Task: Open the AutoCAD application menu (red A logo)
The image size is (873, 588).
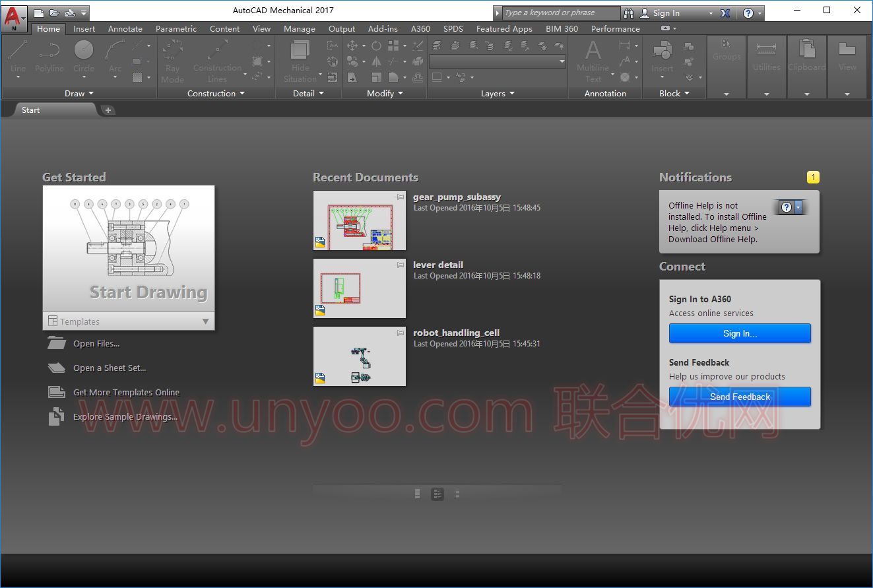Action: pos(15,18)
